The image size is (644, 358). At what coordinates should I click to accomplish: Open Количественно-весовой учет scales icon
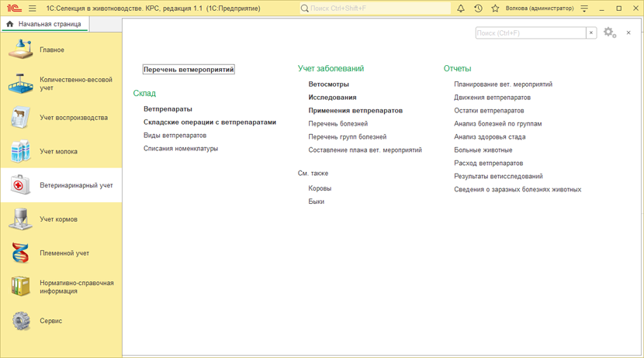click(20, 84)
